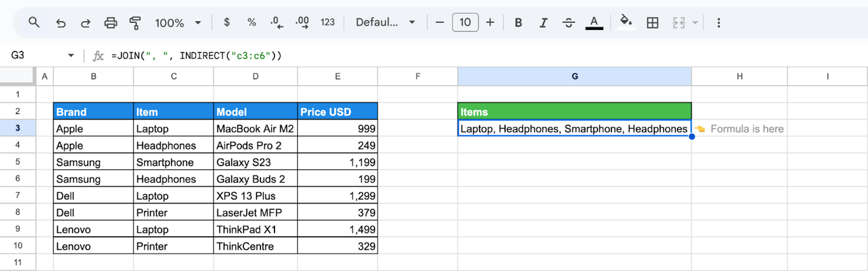Increase decimal places
Viewport: 868px width, 271px height.
pos(302,22)
